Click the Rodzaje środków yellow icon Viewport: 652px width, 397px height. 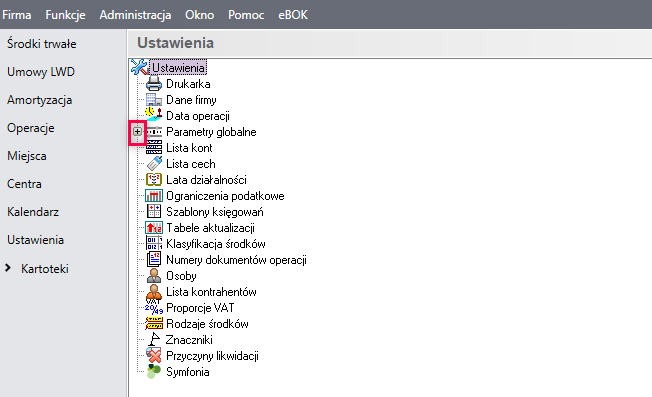click(154, 323)
